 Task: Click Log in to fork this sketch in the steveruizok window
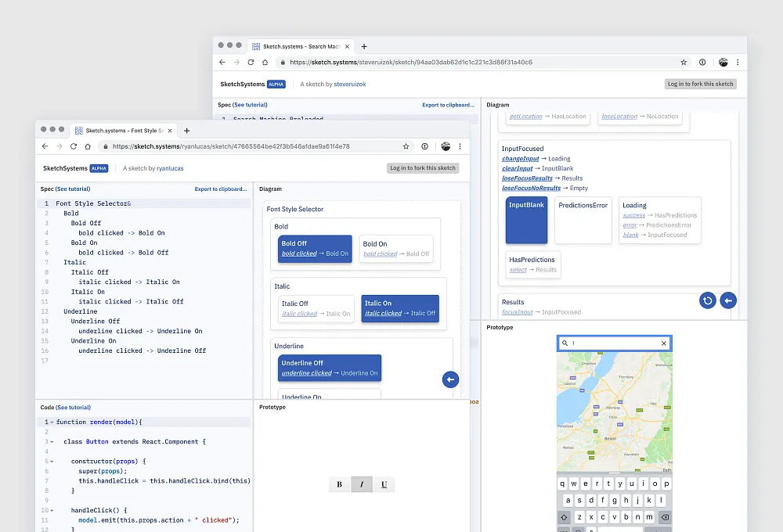click(x=700, y=84)
